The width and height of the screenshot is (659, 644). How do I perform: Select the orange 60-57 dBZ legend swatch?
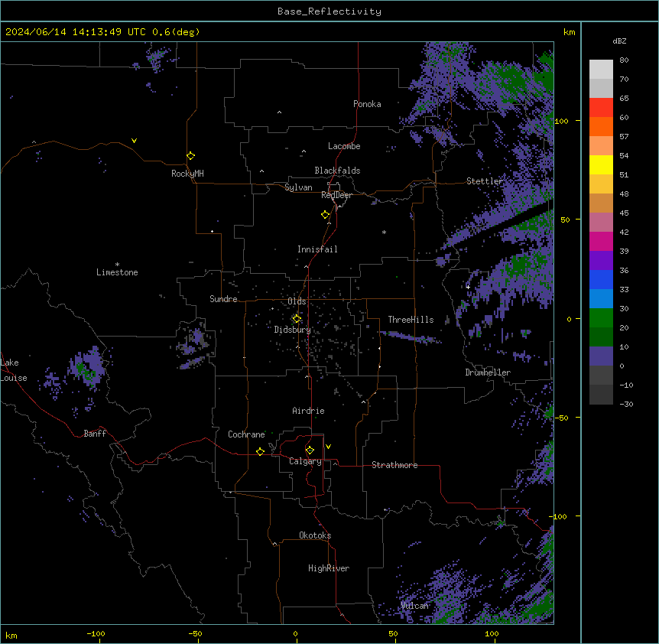(x=601, y=126)
